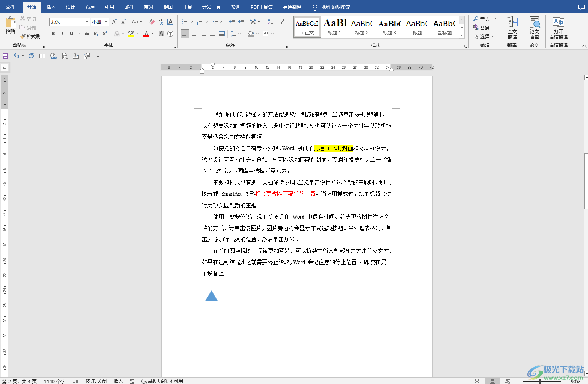
Task: Click the Format Painter (格式刷) button
Action: [30, 36]
